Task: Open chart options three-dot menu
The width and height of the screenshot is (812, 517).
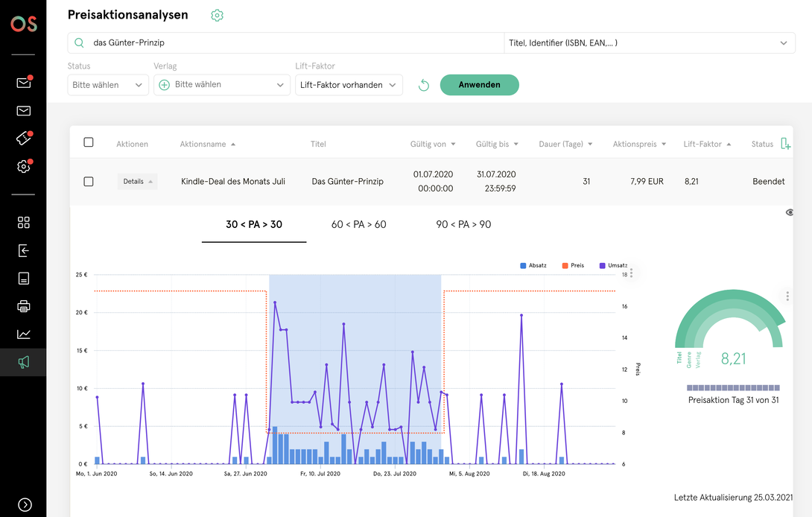Action: 631,273
